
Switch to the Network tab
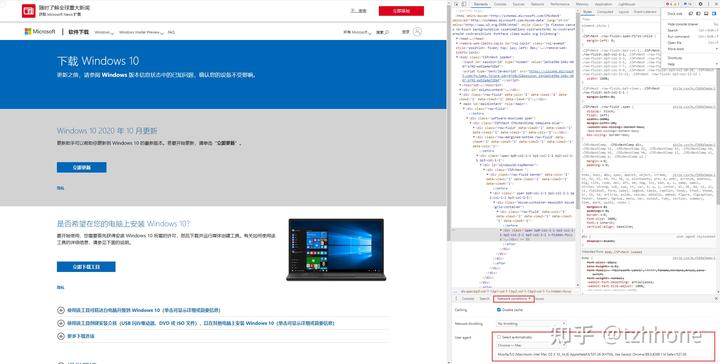point(537,4)
